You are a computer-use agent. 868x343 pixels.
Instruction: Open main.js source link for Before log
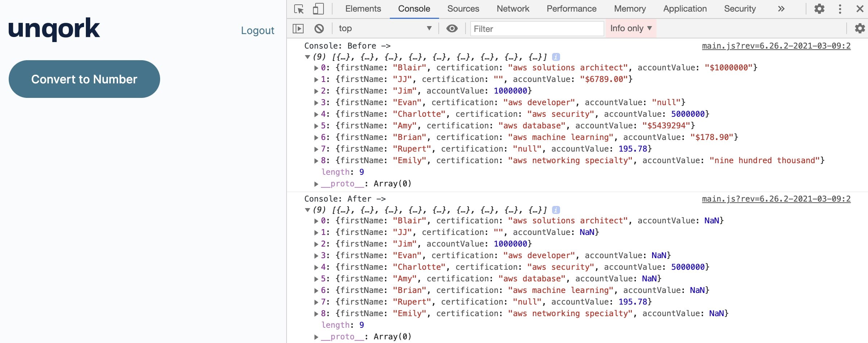[776, 46]
